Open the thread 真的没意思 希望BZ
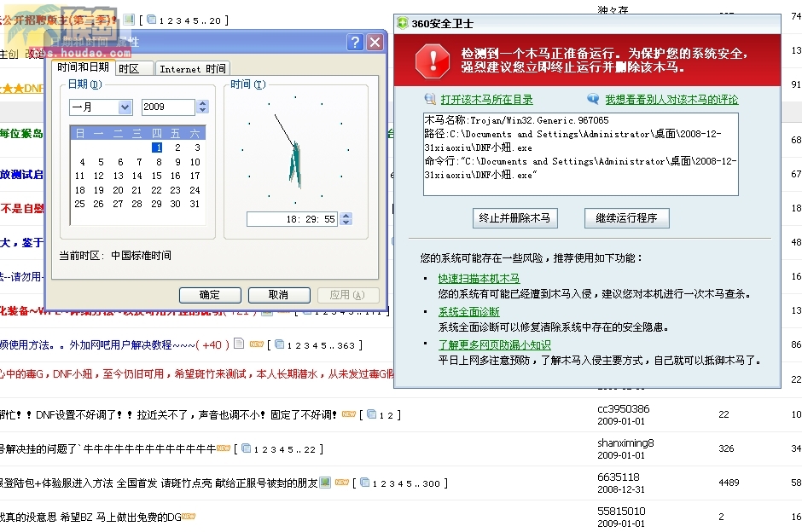This screenshot has width=802, height=532. pos(90,518)
